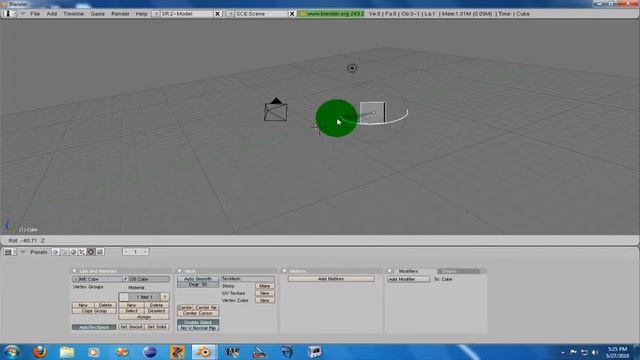Click New beside UV Texture
The image size is (640, 360).
pos(264,293)
